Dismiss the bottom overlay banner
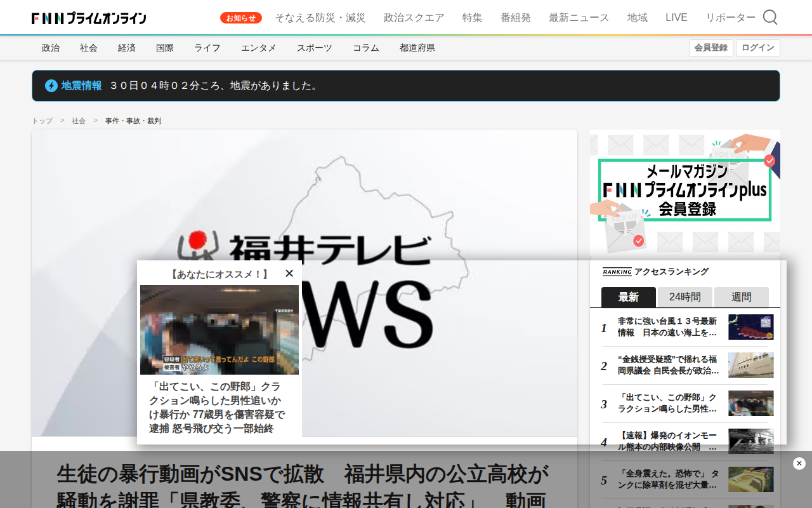The image size is (812, 508). [x=799, y=464]
